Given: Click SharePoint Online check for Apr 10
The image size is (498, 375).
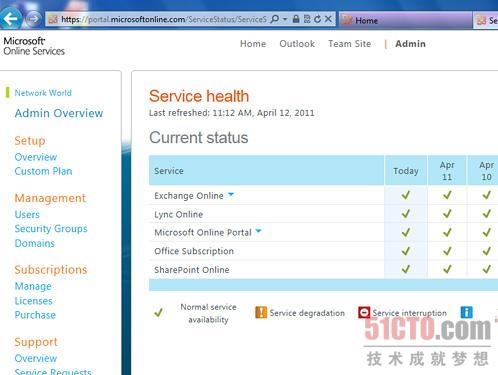Looking at the screenshot, I should (x=487, y=269).
